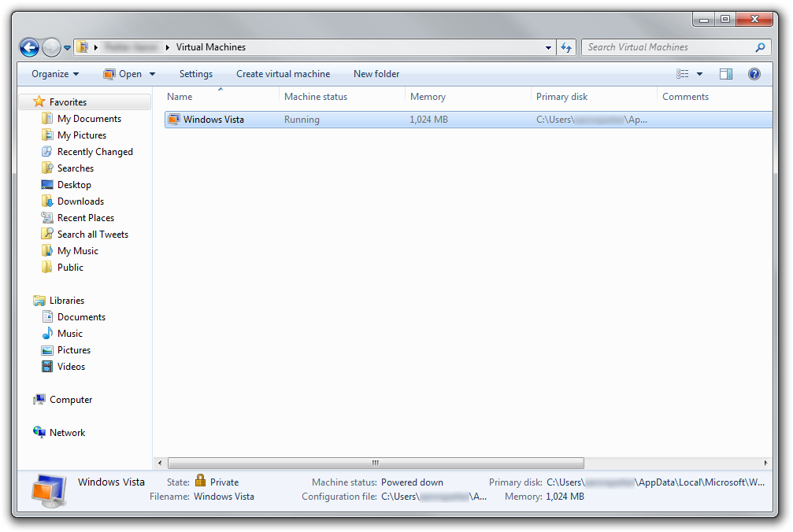The image size is (793, 532).
Task: Select the Windows Vista virtual machine row
Action: (469, 120)
